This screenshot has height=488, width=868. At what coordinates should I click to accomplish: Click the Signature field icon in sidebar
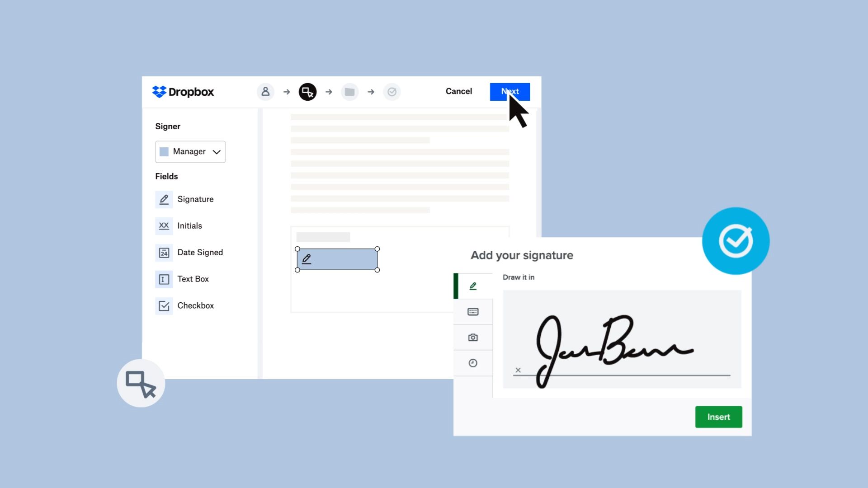[x=164, y=199]
